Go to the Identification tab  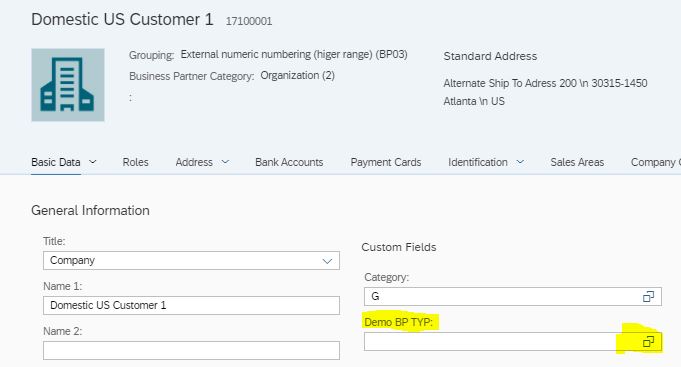[x=478, y=162]
